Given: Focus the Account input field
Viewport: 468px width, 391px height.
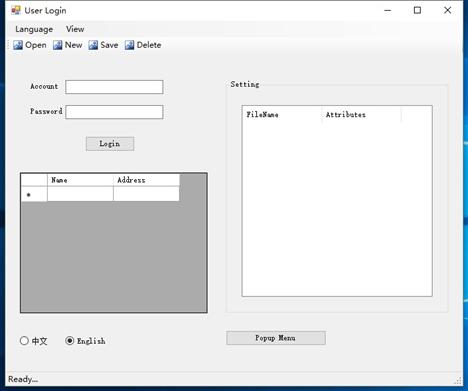Looking at the screenshot, I should point(114,87).
